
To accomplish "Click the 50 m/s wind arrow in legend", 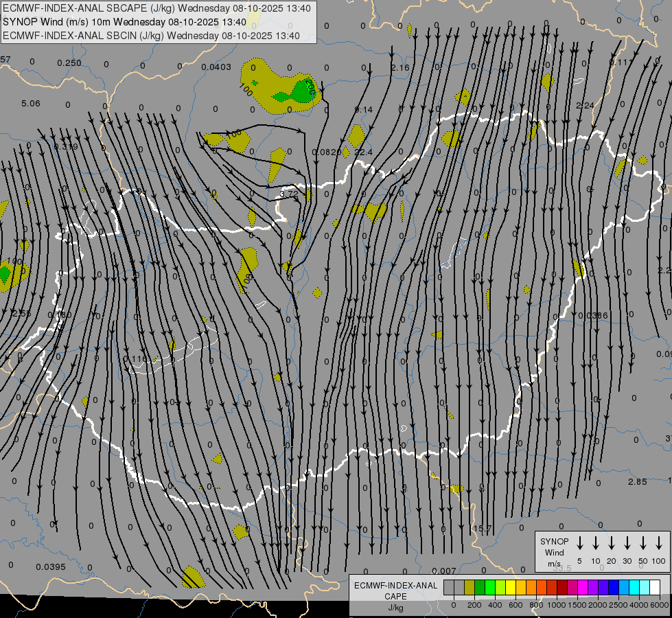I will tap(643, 543).
